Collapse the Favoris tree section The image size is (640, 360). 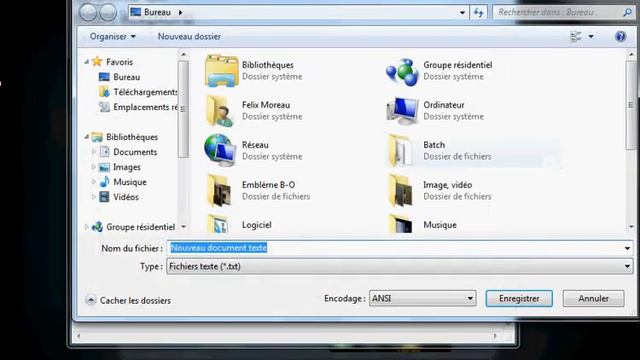pyautogui.click(x=87, y=62)
